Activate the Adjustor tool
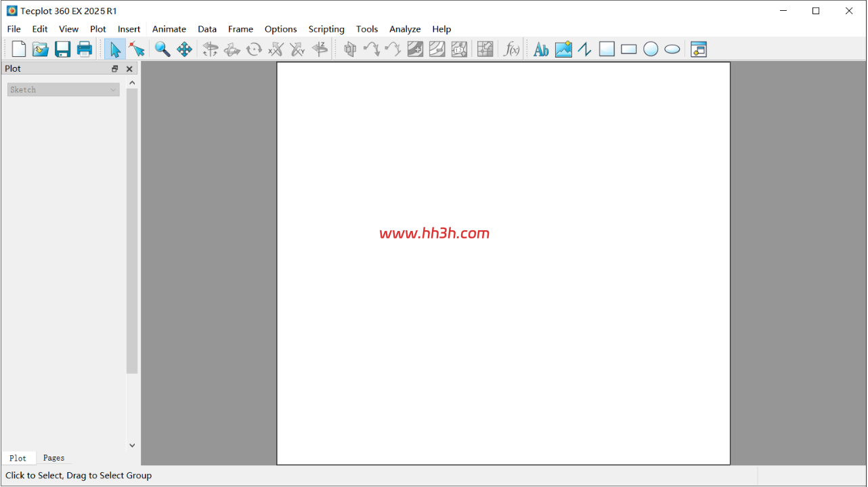Screen dimensions: 868x487 coord(137,49)
